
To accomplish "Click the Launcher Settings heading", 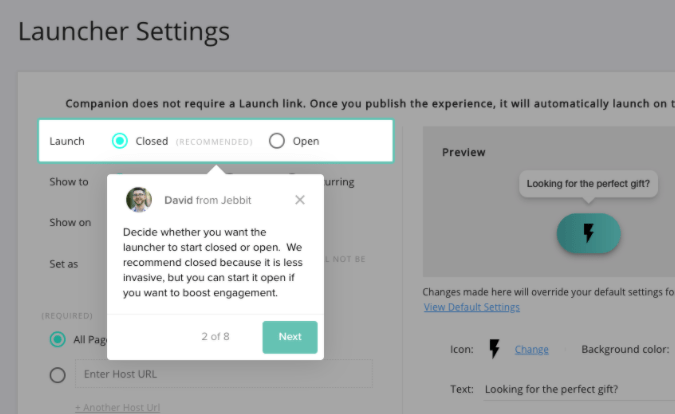I will pos(124,31).
